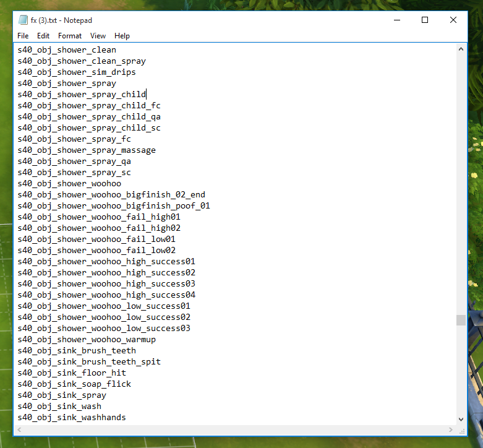
Task: Maximize the Notepad window
Action: pyautogui.click(x=425, y=20)
